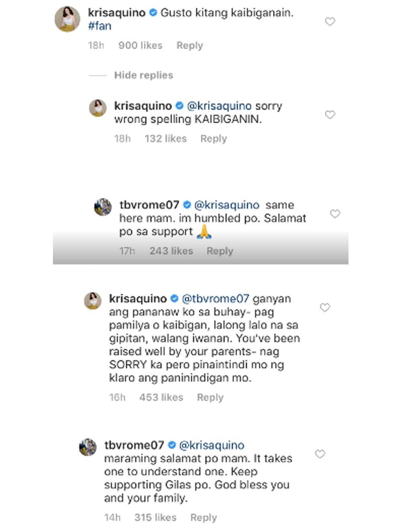The width and height of the screenshot is (401, 532).
Task: Open krisaquino avatar beside the 'ganyan ang pananaw' comment
Action: click(x=93, y=301)
